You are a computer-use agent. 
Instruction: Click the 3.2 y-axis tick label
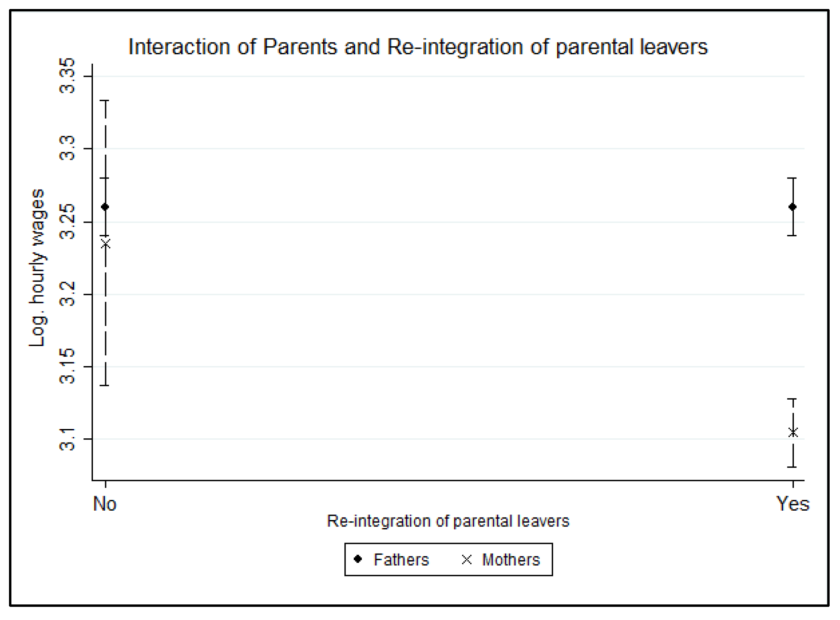pyautogui.click(x=67, y=294)
